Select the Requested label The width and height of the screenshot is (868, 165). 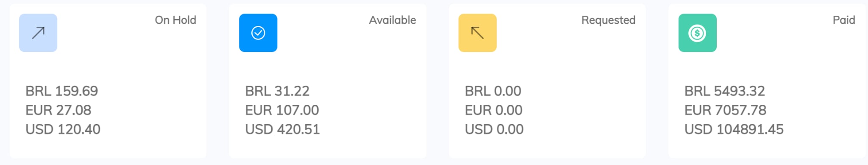609,20
